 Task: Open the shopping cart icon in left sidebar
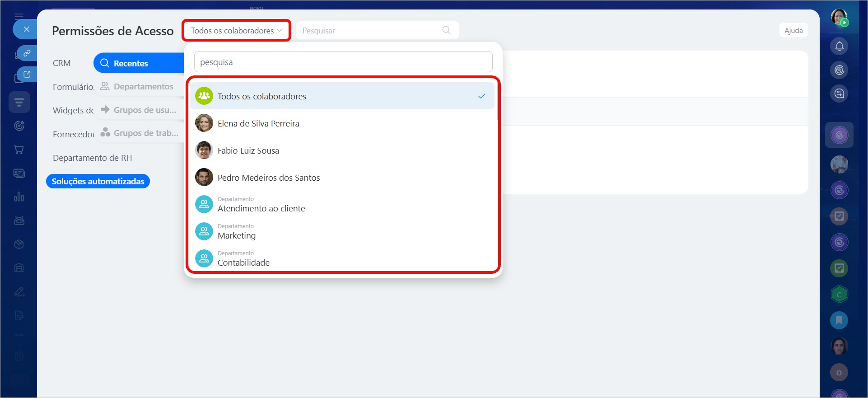point(19,150)
